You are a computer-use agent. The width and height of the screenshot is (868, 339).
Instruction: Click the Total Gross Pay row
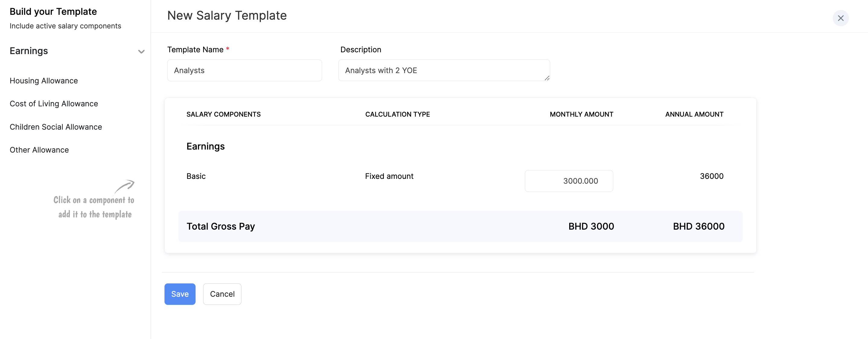click(x=221, y=226)
